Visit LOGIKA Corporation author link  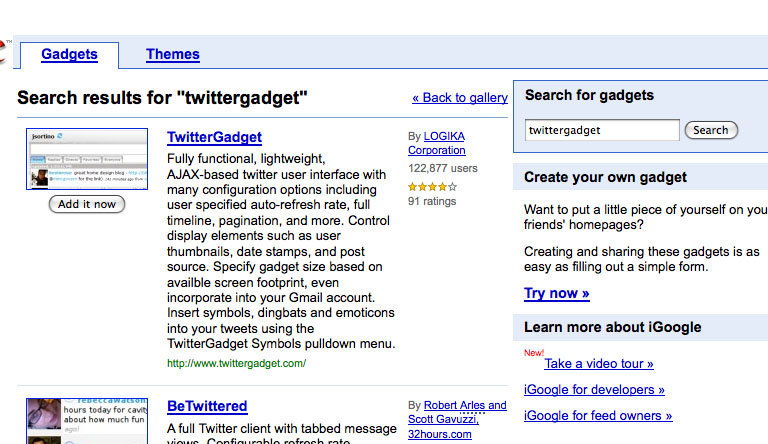coord(436,143)
